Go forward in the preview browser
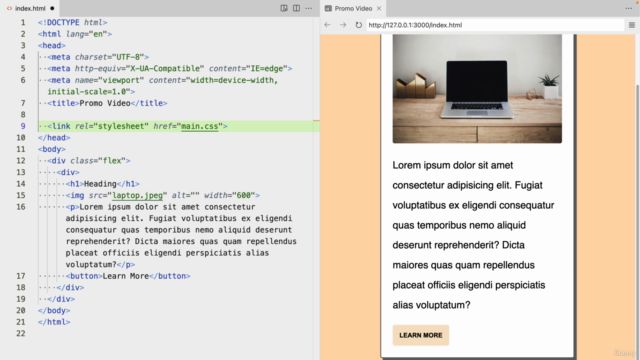Screen dimensions: 640x360 [343, 25]
